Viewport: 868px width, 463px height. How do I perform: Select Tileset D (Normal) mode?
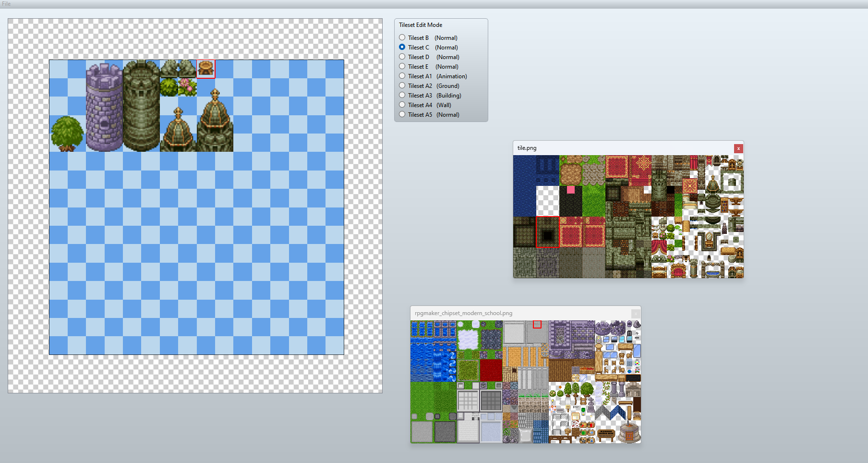[x=429, y=57]
